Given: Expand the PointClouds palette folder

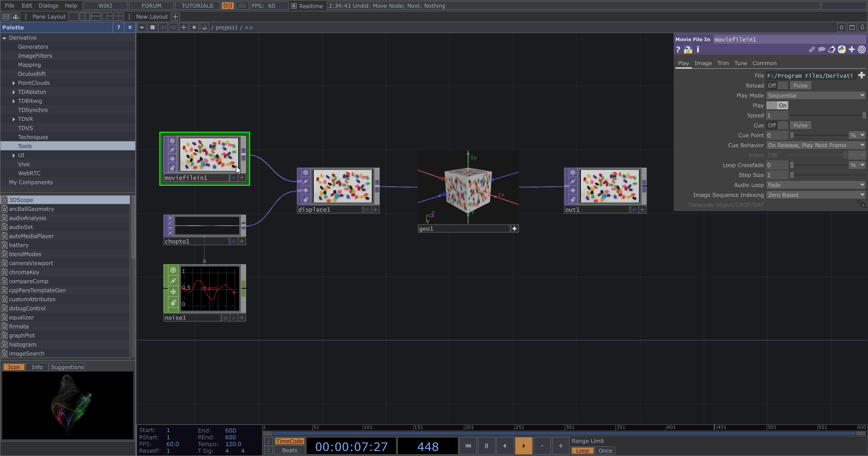Looking at the screenshot, I should click(x=14, y=83).
